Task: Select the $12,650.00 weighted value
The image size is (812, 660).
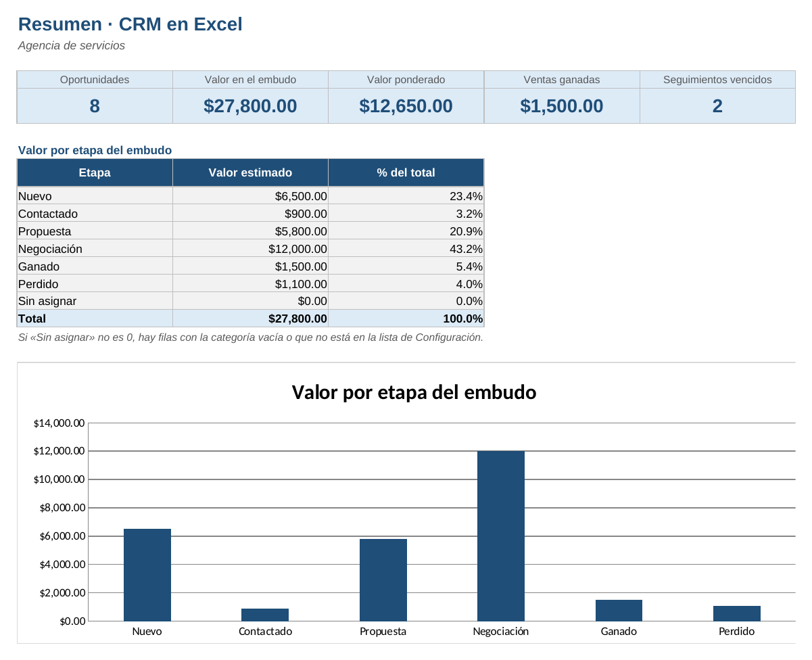Action: click(x=406, y=106)
